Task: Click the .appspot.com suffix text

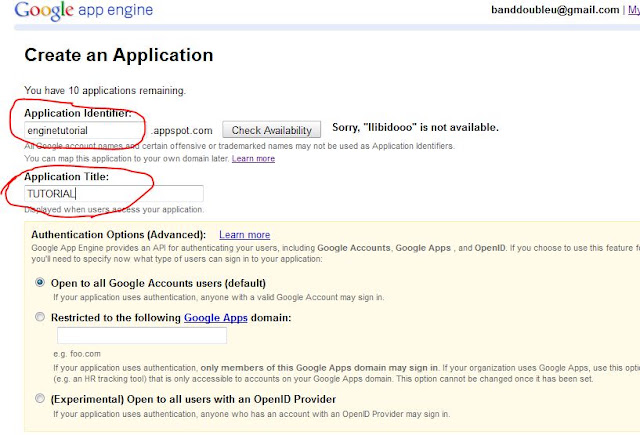Action: click(182, 131)
